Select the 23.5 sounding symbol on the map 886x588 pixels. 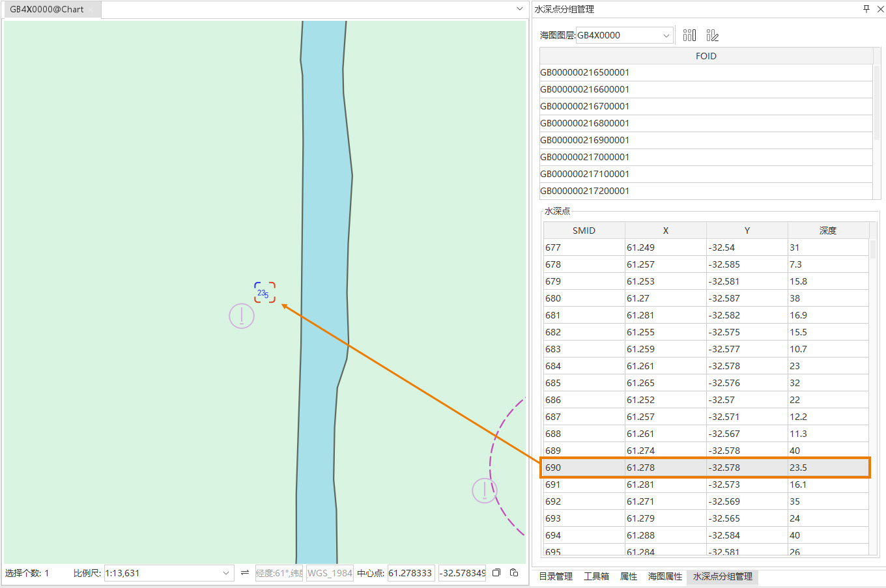[264, 293]
